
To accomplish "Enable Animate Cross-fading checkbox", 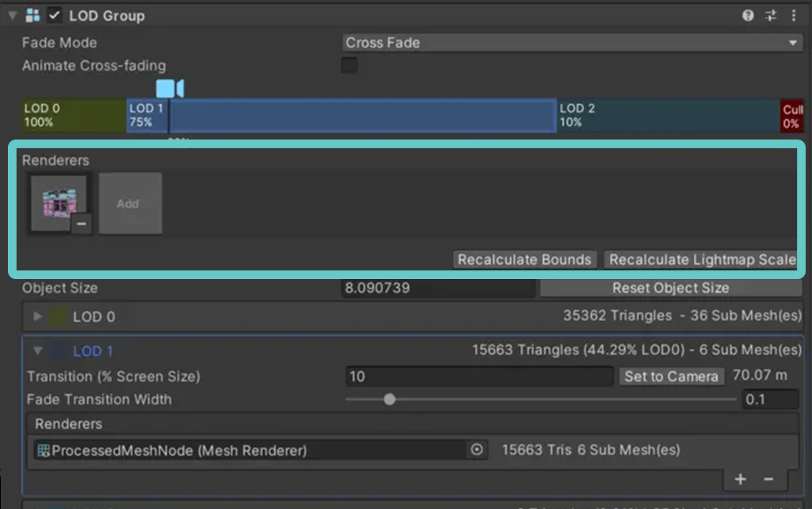I will 349,65.
